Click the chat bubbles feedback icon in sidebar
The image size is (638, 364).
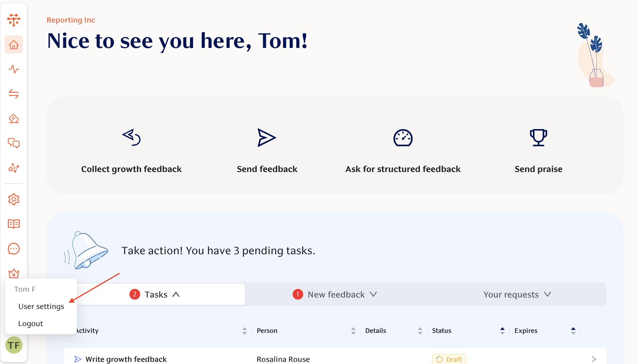click(x=14, y=144)
